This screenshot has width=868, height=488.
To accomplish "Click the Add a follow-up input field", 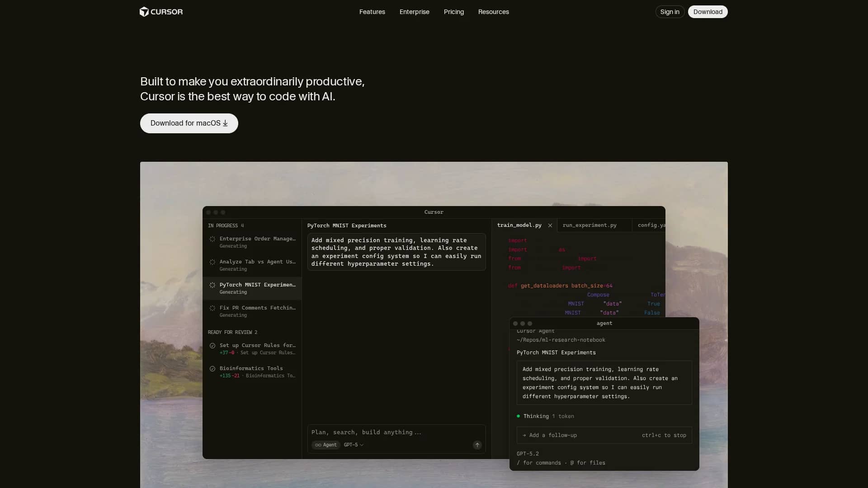I will tap(604, 435).
